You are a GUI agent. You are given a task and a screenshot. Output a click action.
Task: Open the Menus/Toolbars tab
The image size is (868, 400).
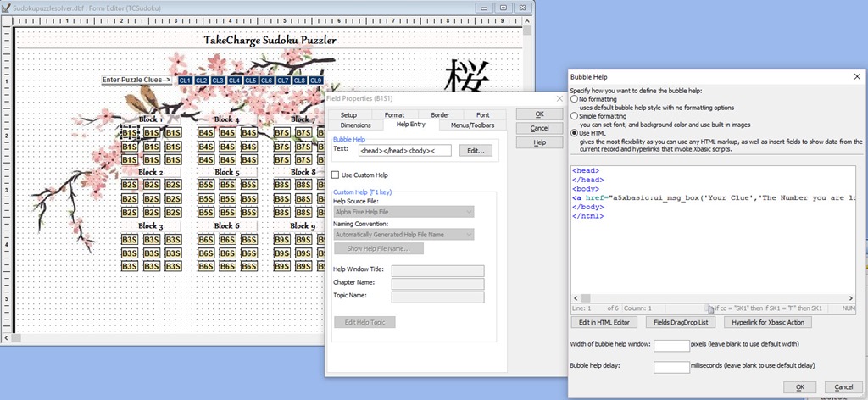473,125
